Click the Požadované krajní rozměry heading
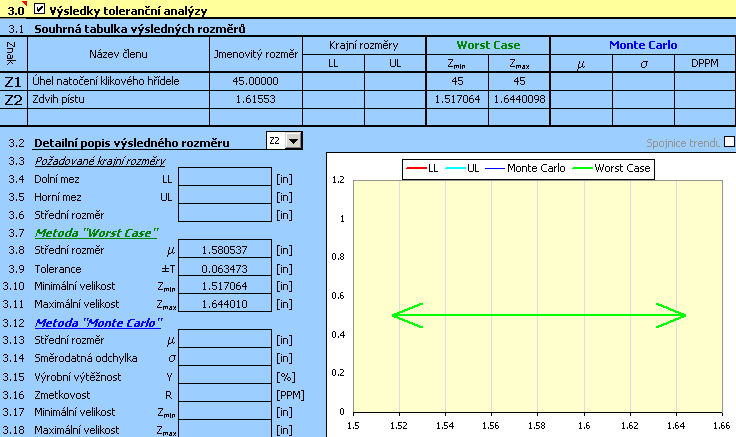This screenshot has width=736, height=437. point(100,161)
